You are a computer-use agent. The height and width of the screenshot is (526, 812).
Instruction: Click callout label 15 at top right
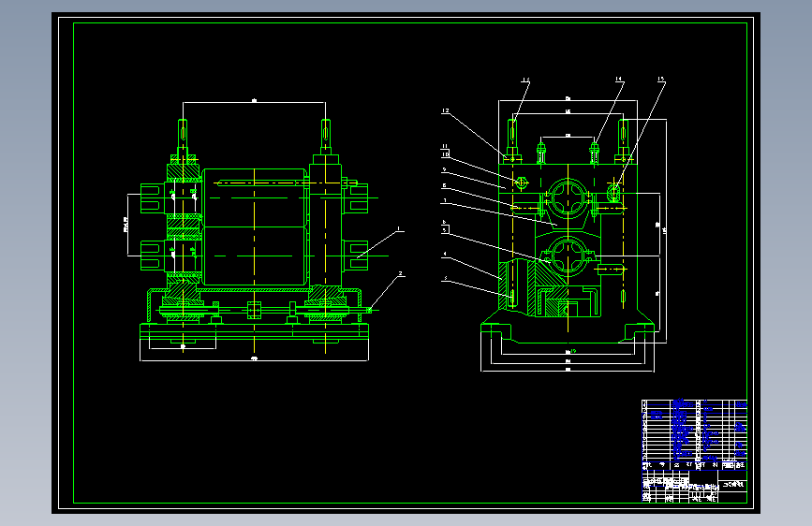click(x=661, y=79)
